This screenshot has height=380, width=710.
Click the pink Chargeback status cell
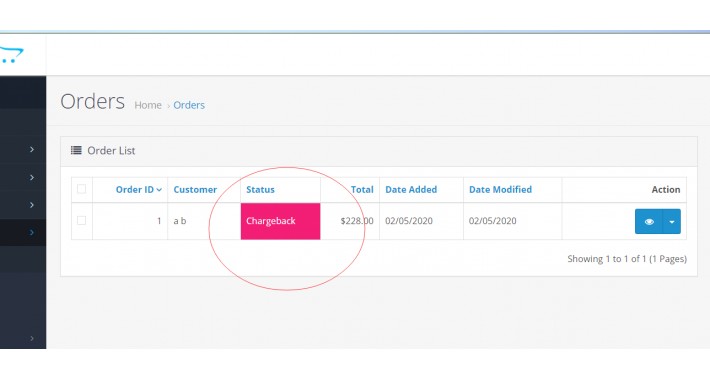(280, 221)
